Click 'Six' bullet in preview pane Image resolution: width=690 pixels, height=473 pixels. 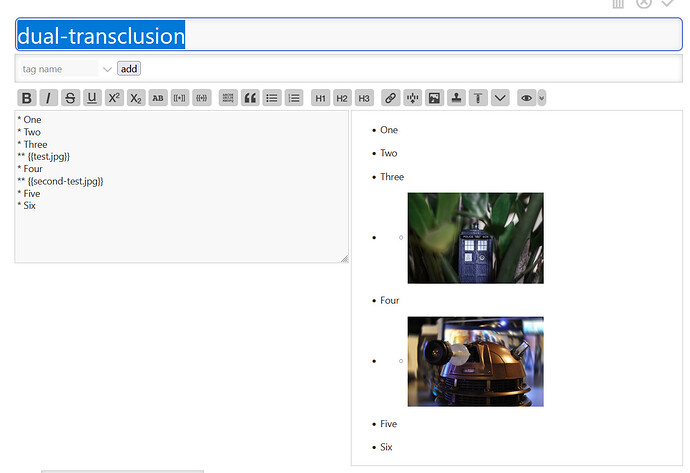coord(386,447)
